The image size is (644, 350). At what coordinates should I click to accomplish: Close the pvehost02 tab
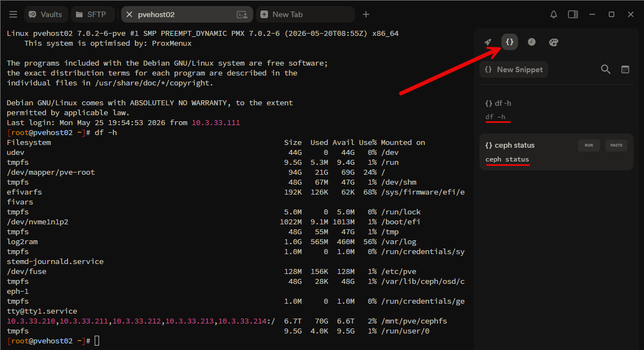[129, 14]
